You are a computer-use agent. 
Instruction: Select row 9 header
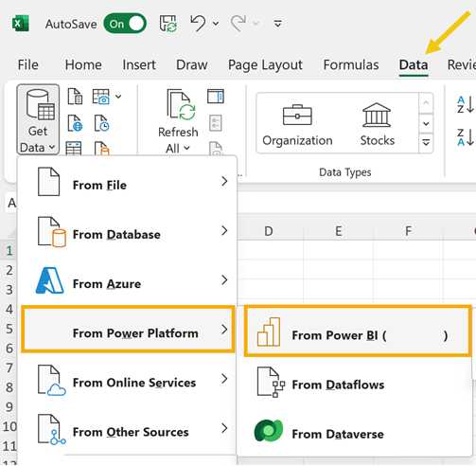[9, 407]
